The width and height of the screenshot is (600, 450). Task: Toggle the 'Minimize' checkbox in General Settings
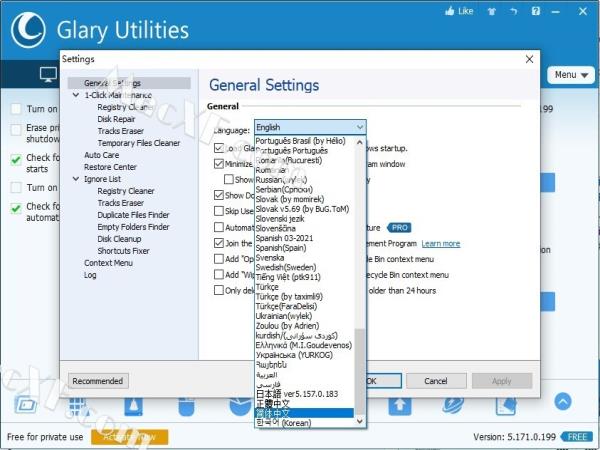[x=219, y=164]
